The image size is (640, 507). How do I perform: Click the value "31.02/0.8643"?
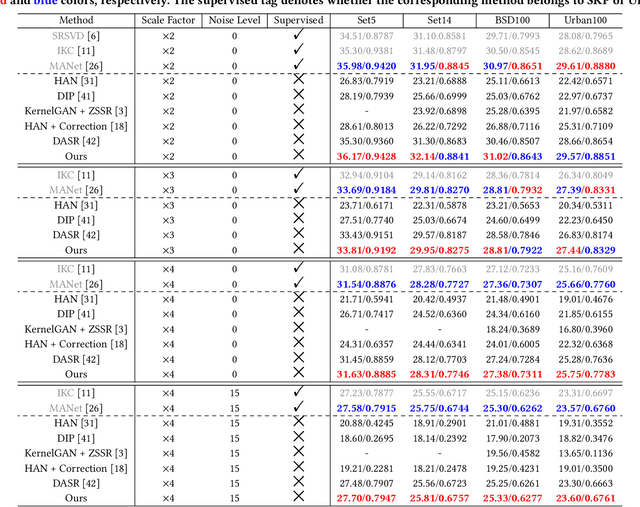512,156
